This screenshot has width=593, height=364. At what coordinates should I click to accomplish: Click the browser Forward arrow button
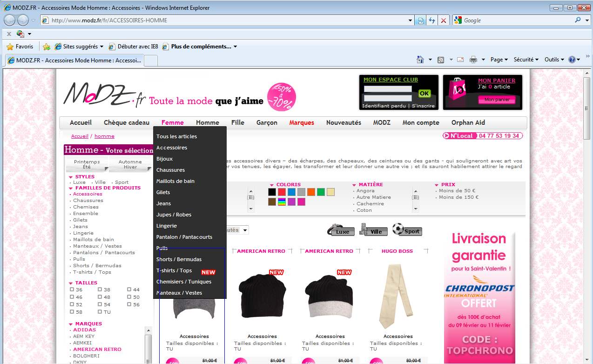(x=23, y=20)
